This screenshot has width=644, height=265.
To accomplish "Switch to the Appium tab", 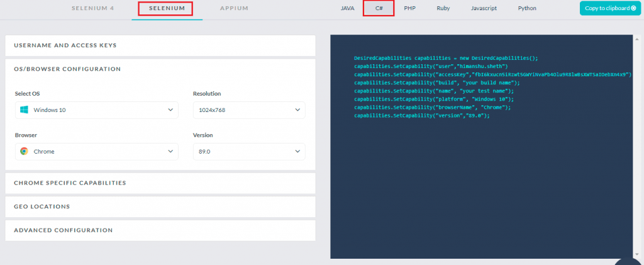I will [x=234, y=9].
